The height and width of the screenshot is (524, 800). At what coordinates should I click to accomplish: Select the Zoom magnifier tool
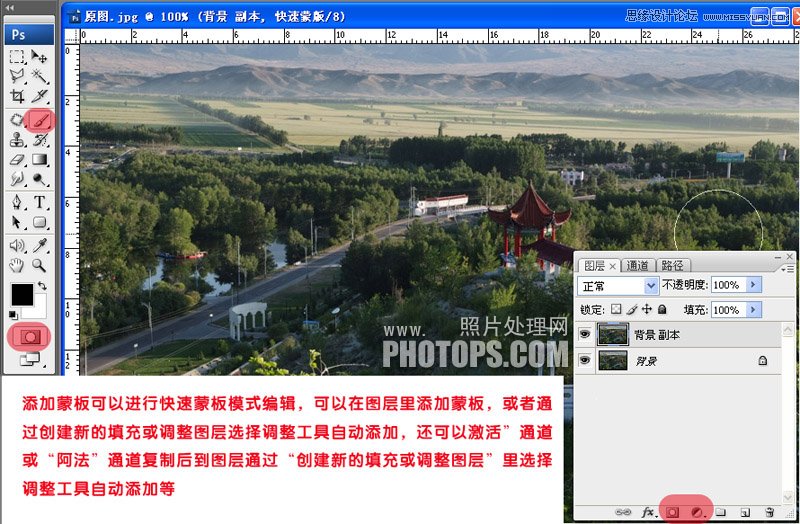tap(39, 265)
